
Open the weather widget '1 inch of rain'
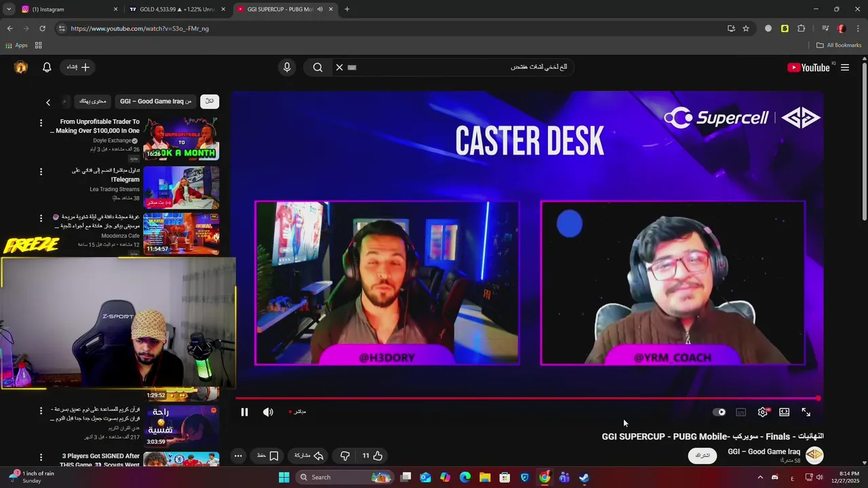(31, 477)
